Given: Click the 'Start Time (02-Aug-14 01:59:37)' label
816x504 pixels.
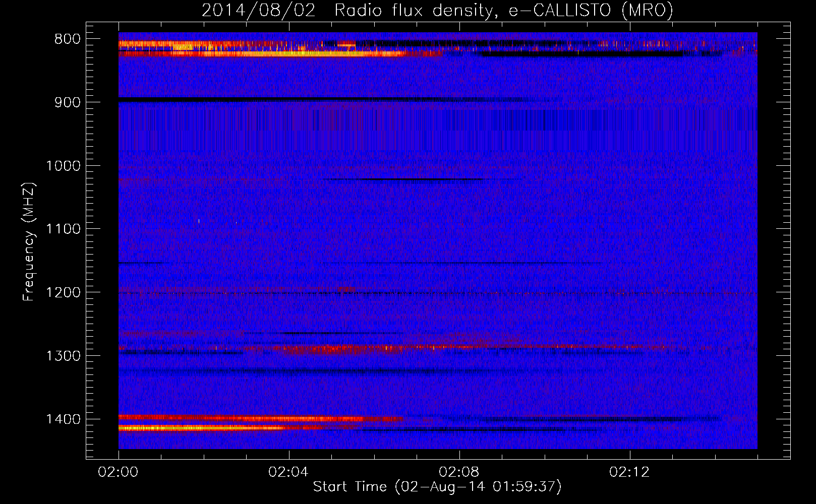Looking at the screenshot, I should pyautogui.click(x=437, y=487).
